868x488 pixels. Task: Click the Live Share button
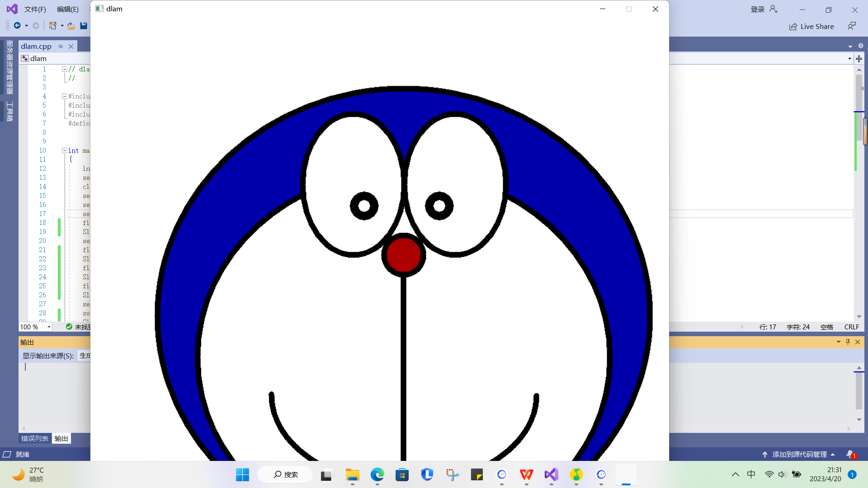811,27
